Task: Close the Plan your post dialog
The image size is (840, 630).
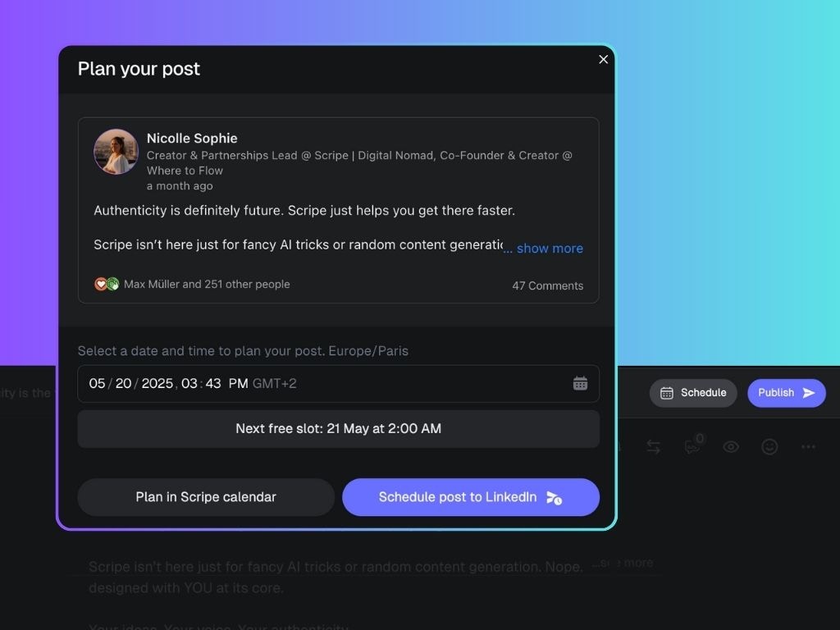Action: point(603,59)
